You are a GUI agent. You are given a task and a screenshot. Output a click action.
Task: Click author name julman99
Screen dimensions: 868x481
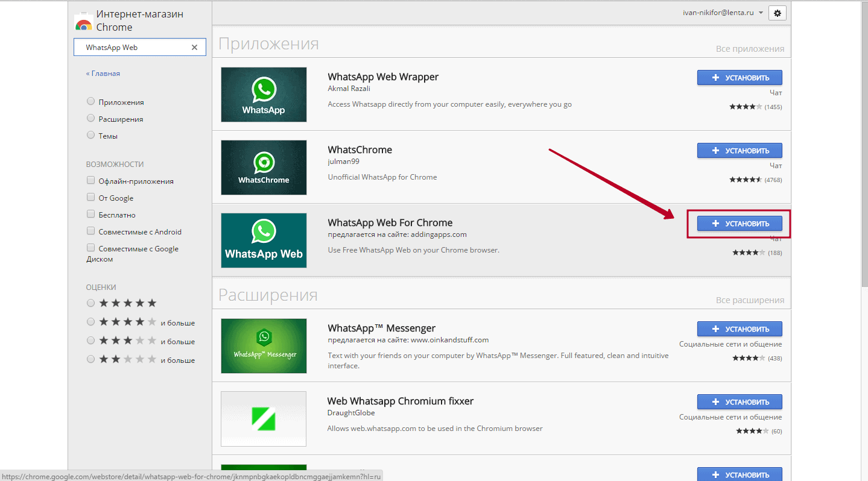(x=344, y=162)
